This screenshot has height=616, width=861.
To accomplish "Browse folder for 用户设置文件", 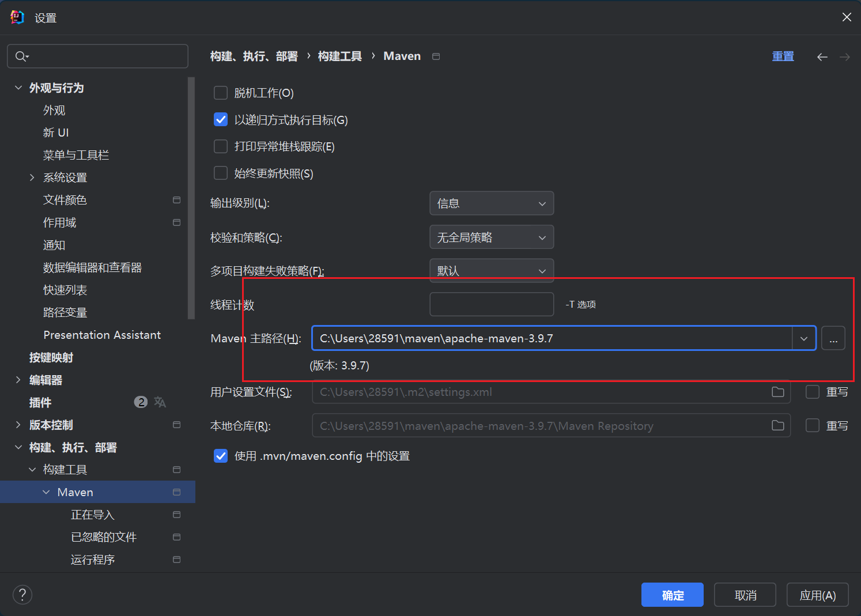I will [x=778, y=392].
